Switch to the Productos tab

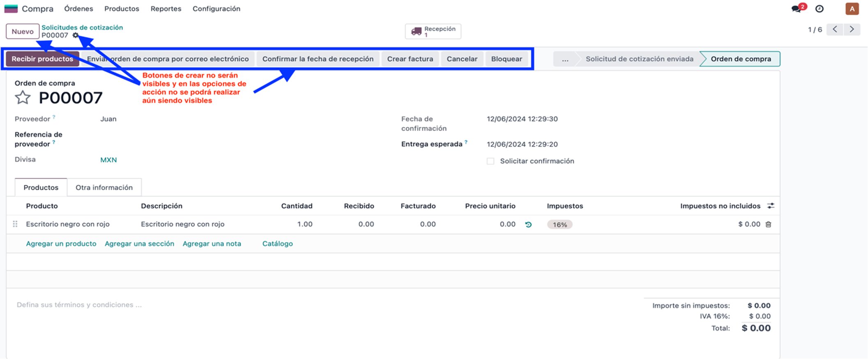click(x=41, y=187)
